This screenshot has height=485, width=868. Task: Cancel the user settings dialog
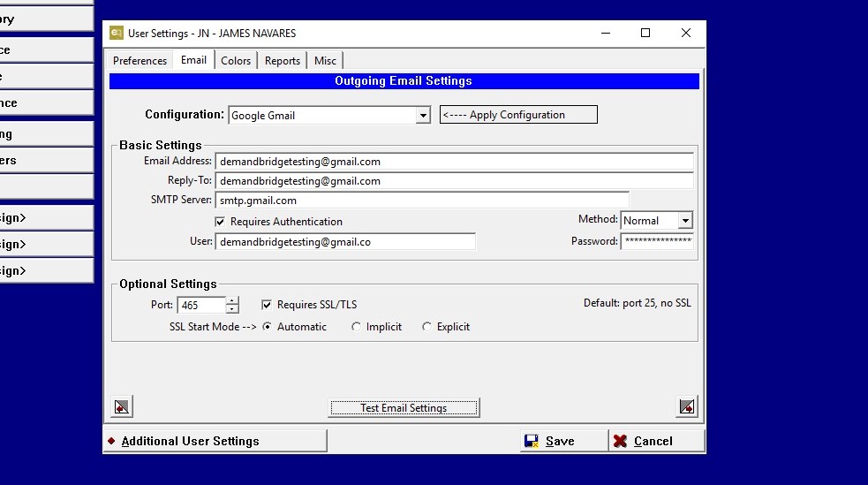point(657,441)
